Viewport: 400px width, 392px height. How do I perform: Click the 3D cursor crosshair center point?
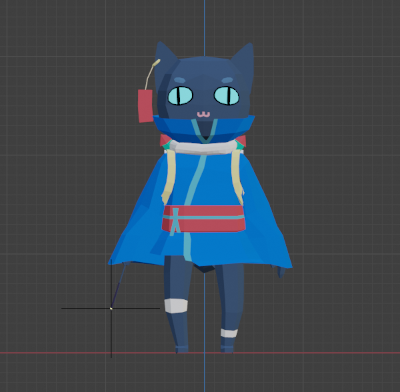point(111,308)
